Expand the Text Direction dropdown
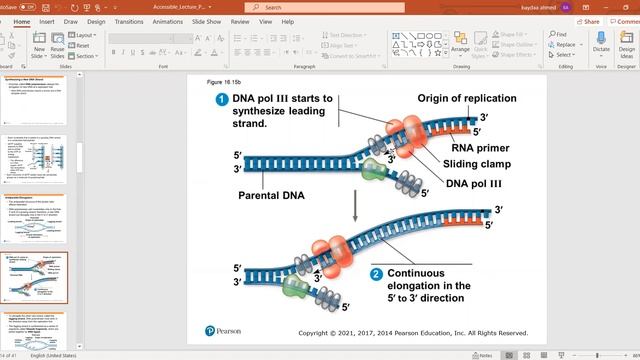The height and width of the screenshot is (360, 640). (x=344, y=35)
